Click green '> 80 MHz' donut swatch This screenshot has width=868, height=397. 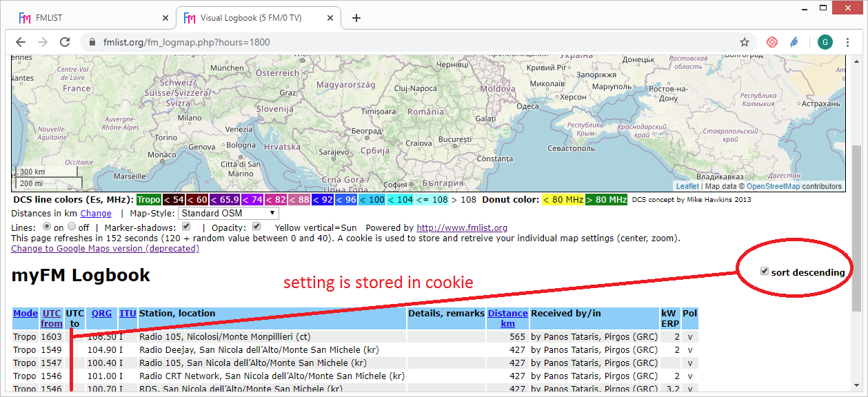[x=606, y=200]
